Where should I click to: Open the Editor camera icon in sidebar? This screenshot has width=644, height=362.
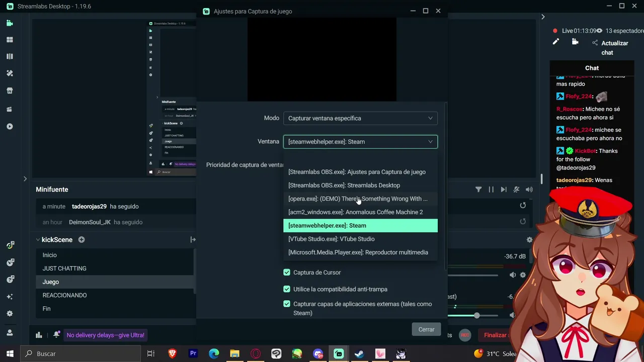coord(10,23)
